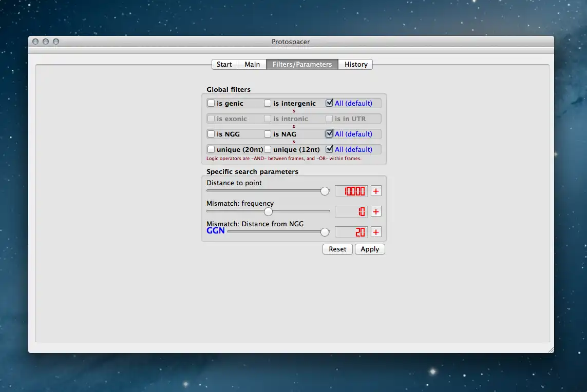Open the Main tab
This screenshot has height=392, width=587.
pyautogui.click(x=252, y=64)
